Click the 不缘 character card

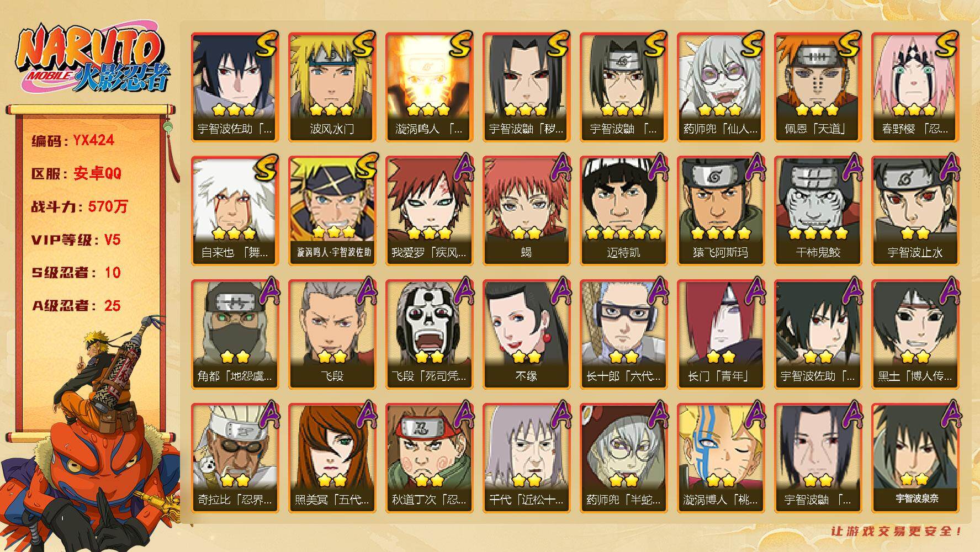point(526,335)
